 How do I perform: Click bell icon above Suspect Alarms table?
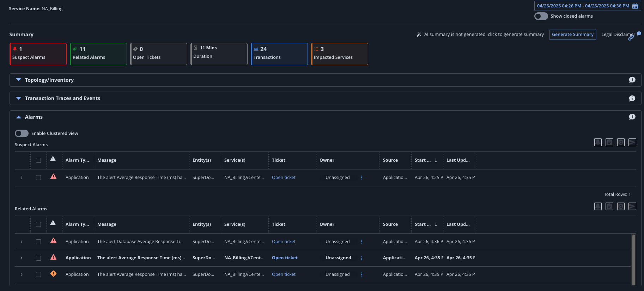[598, 142]
